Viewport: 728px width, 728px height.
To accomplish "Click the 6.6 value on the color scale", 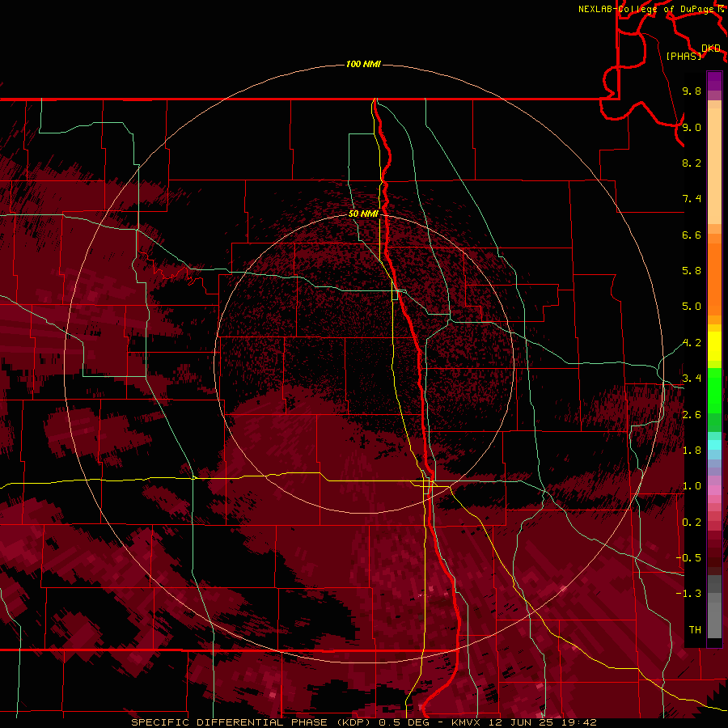I will click(x=692, y=235).
